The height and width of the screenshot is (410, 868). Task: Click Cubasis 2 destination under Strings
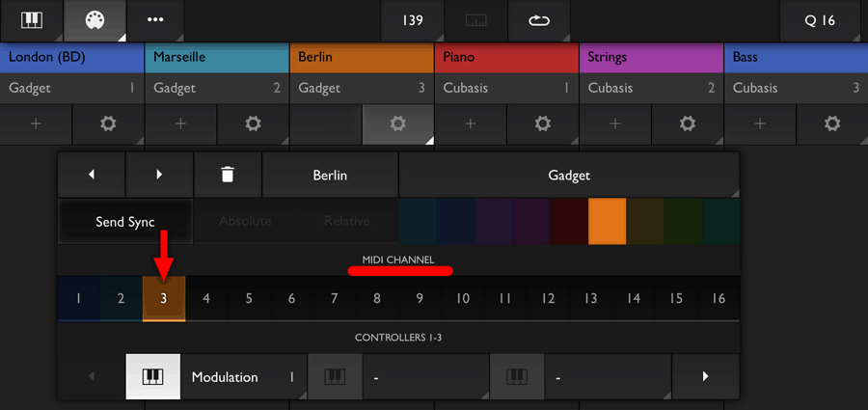pos(651,88)
